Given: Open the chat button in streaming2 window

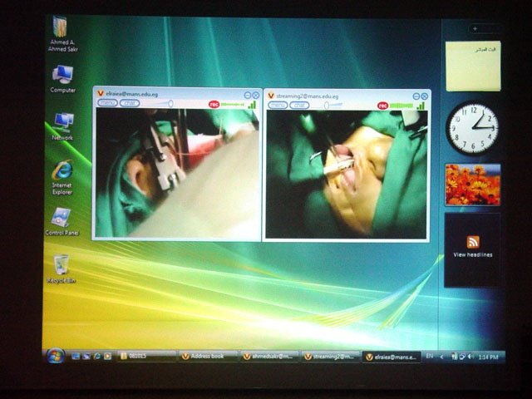Looking at the screenshot, I should [x=299, y=106].
